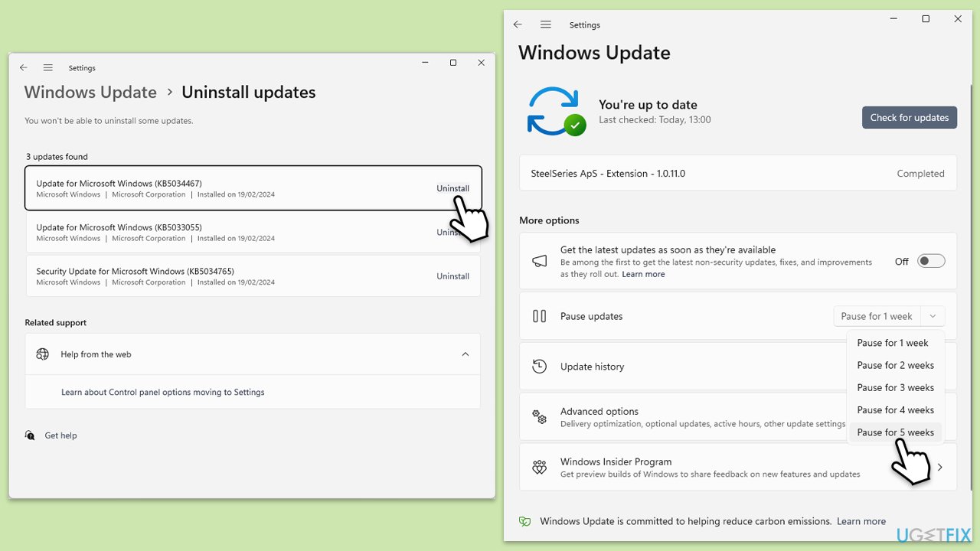
Task: Click the Completed status text
Action: coord(920,174)
